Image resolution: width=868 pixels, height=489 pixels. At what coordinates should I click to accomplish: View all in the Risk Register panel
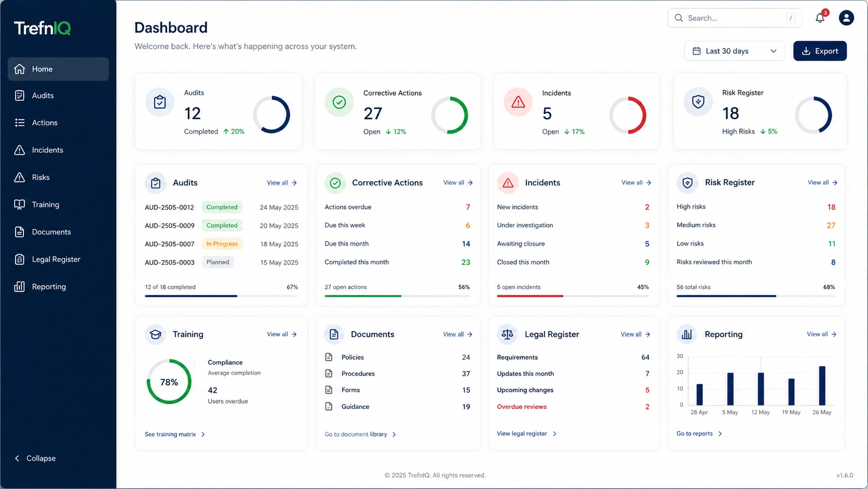[822, 182]
